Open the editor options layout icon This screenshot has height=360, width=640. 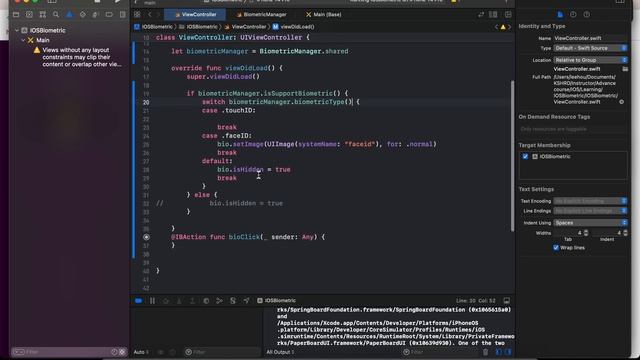pyautogui.click(x=493, y=15)
